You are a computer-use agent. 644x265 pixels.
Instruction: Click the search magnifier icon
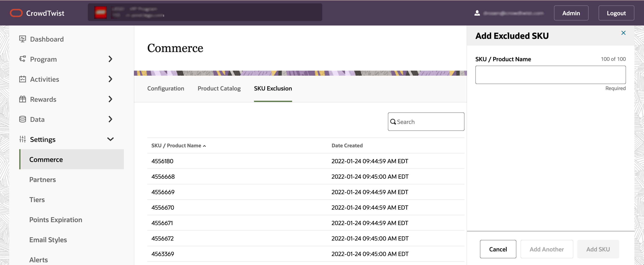pyautogui.click(x=393, y=122)
